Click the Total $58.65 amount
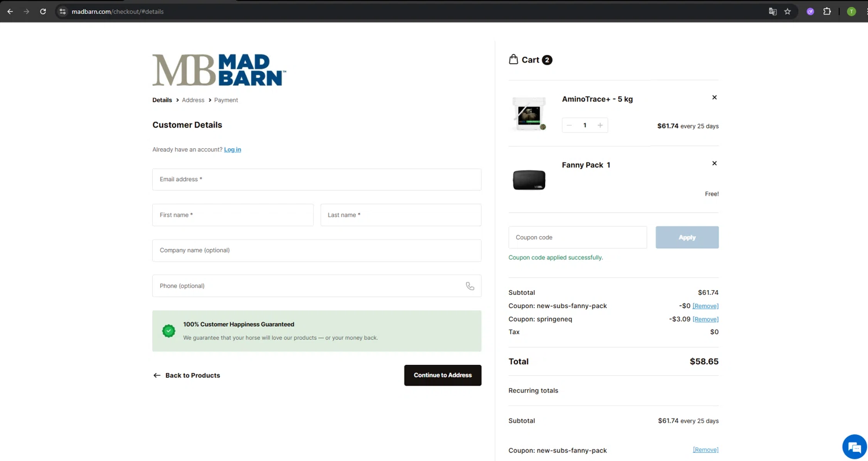This screenshot has width=868, height=461. (704, 361)
